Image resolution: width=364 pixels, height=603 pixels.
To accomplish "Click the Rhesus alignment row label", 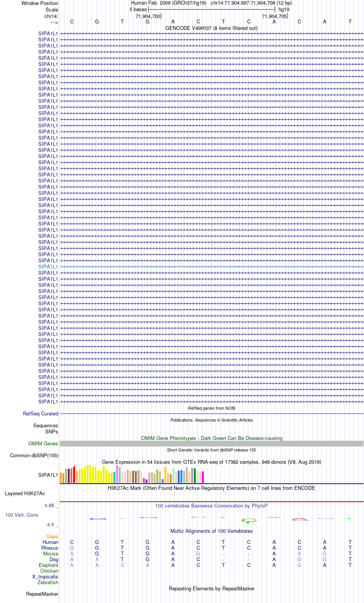I will tap(50, 548).
